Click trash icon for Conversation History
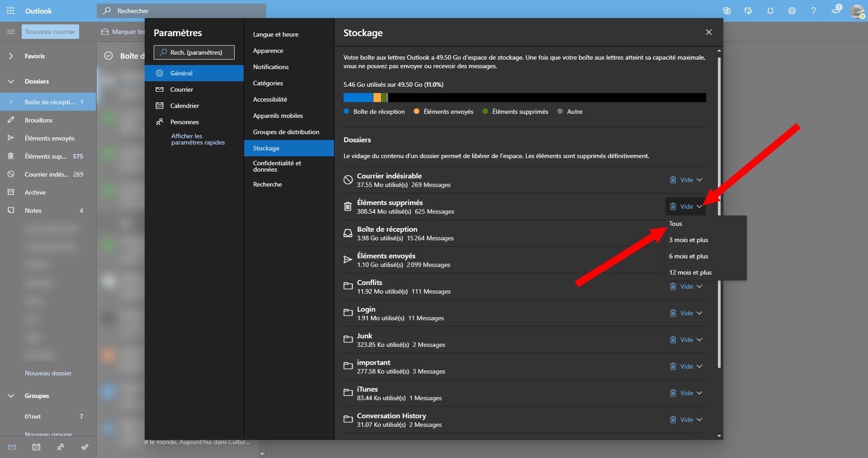The image size is (868, 458). pyautogui.click(x=673, y=420)
